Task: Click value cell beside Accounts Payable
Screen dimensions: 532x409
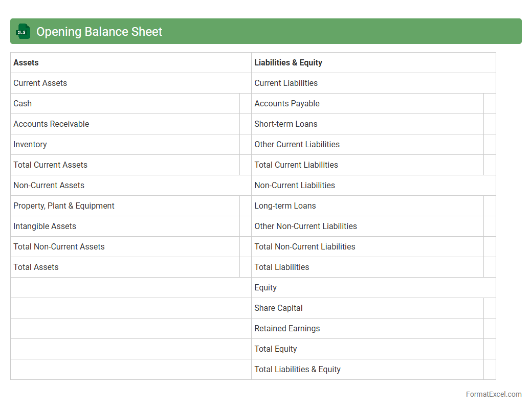Action: coord(489,103)
